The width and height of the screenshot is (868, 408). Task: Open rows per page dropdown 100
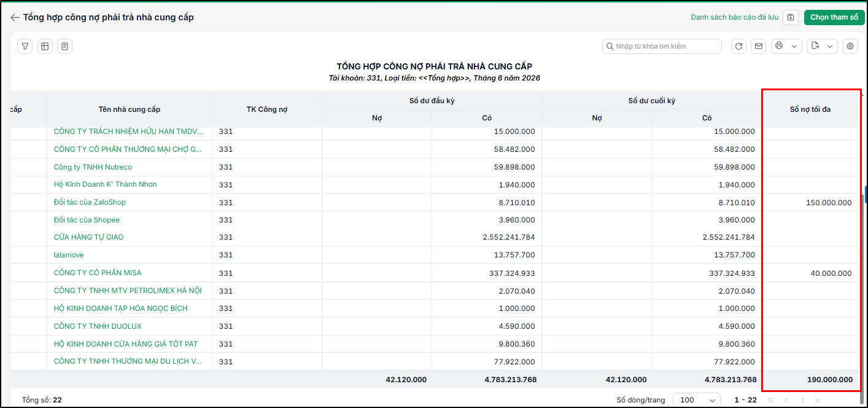point(697,400)
